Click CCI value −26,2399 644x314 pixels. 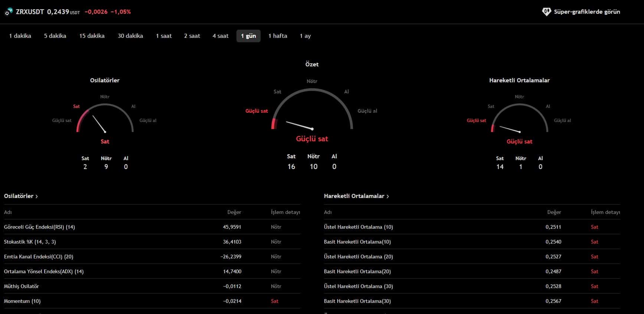[231, 257]
